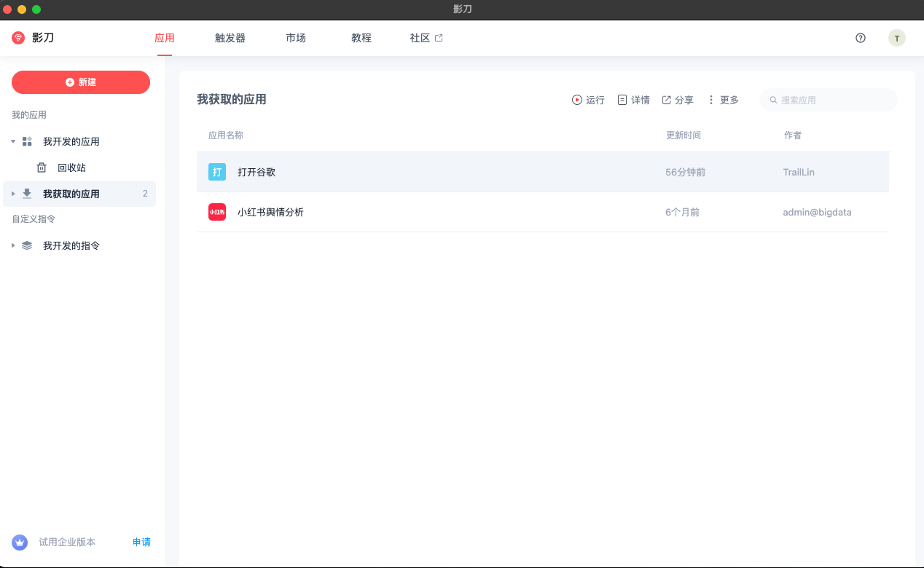Viewport: 924px width, 568px height.
Task: Click the 打开谷歌 app icon
Action: point(216,171)
